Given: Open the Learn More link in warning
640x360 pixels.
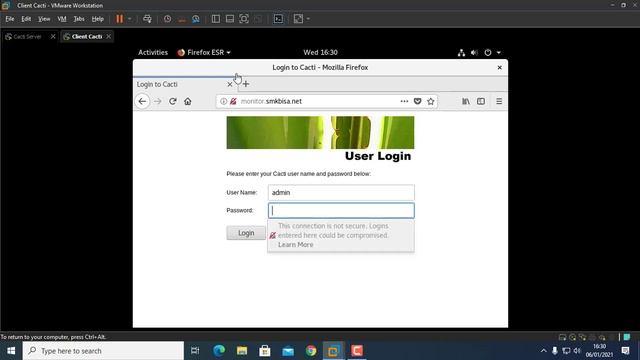Looking at the screenshot, I should click(x=296, y=244).
